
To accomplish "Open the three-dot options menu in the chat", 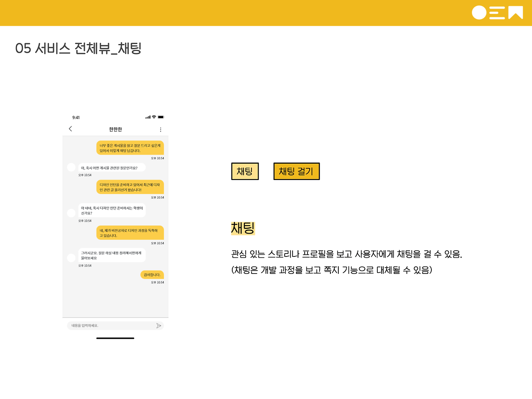I will click(x=160, y=129).
